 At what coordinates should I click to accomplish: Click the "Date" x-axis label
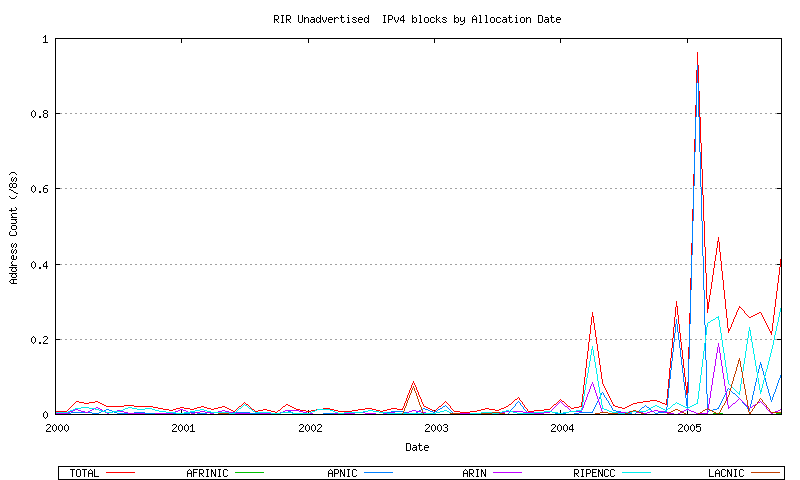(x=417, y=447)
